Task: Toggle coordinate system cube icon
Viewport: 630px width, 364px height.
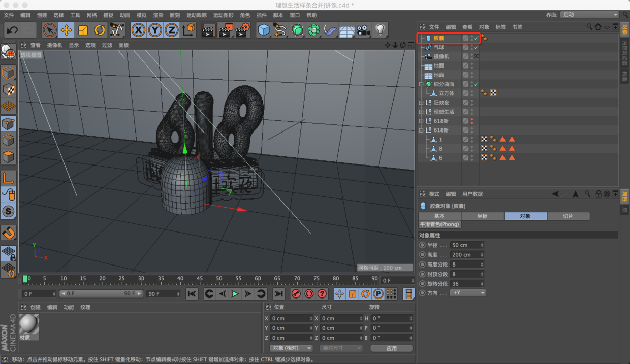Action: pyautogui.click(x=188, y=30)
